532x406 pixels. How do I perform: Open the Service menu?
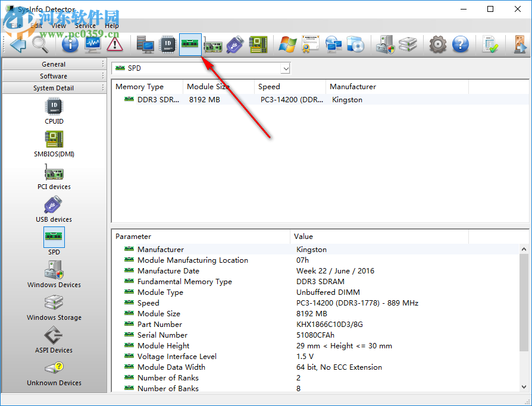click(85, 26)
